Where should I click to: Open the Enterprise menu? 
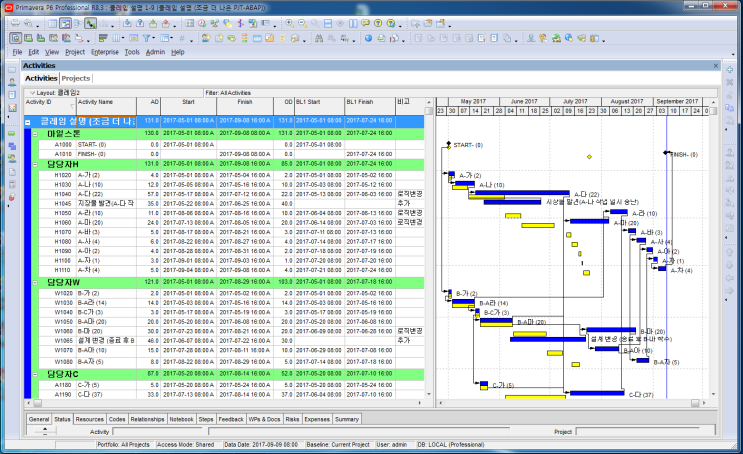tap(105, 52)
